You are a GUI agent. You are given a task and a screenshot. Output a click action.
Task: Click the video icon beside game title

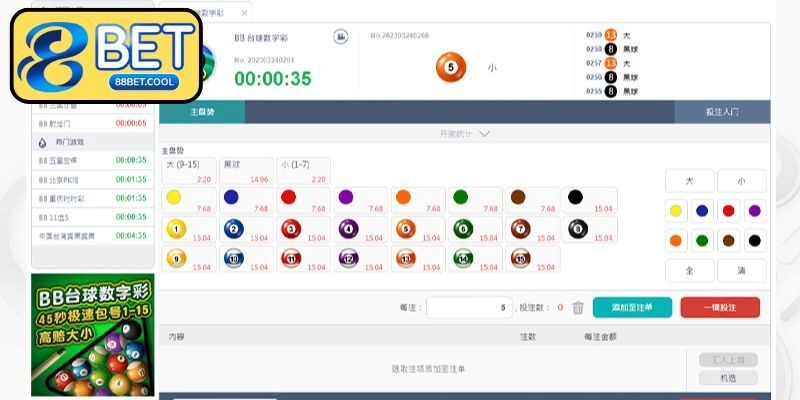tap(340, 37)
